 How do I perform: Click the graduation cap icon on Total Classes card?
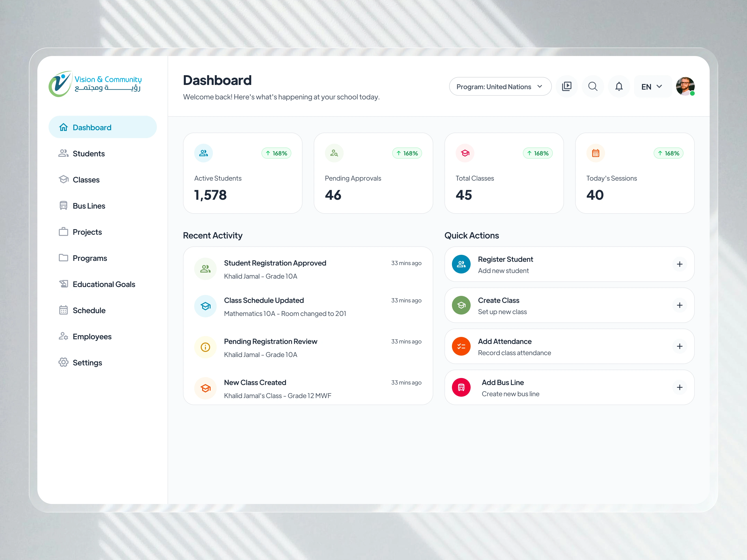tap(465, 153)
